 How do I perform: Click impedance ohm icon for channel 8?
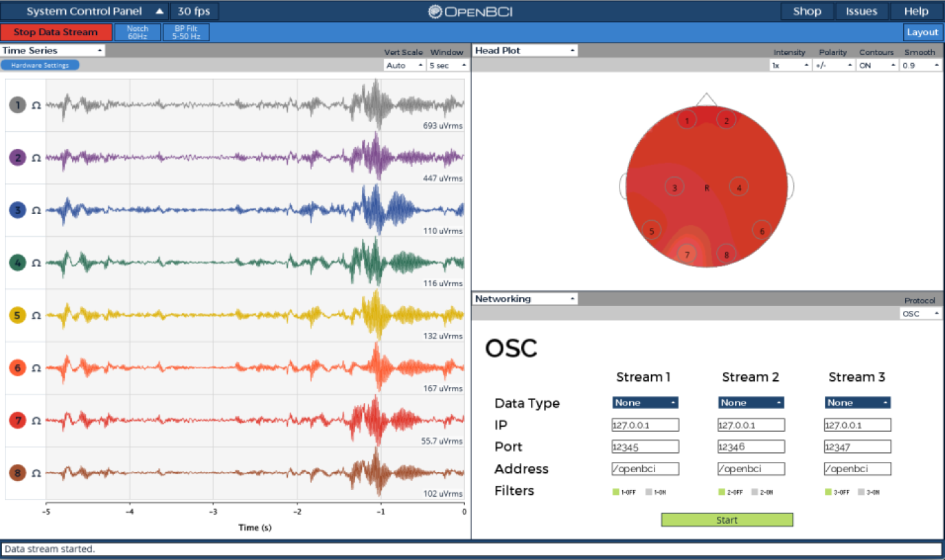36,474
